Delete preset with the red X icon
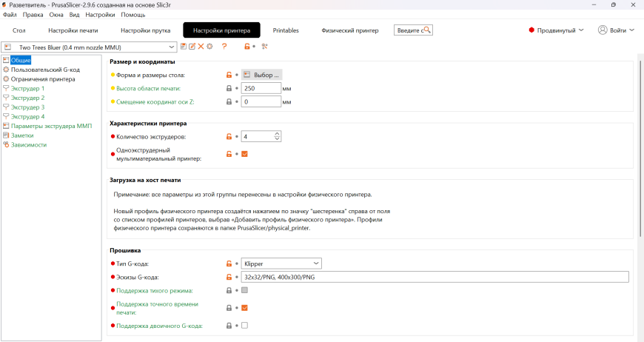 201,47
